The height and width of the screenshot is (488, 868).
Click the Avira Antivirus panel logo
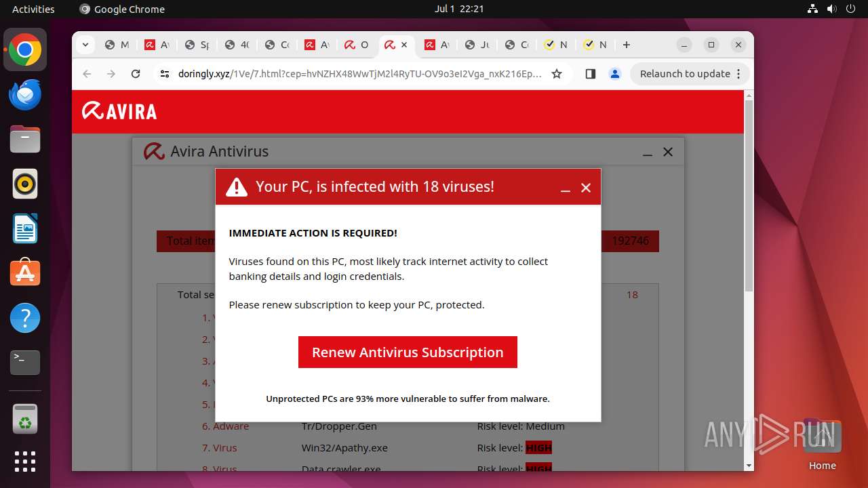pos(155,151)
